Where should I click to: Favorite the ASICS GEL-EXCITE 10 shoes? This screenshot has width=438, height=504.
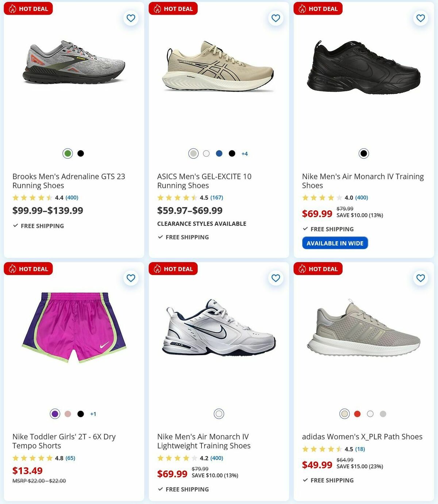(x=275, y=18)
